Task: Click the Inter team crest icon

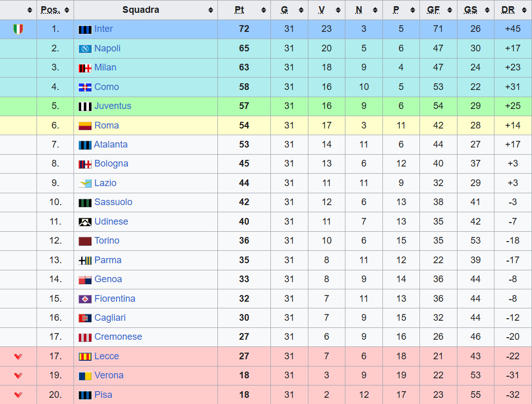Action: tap(85, 29)
